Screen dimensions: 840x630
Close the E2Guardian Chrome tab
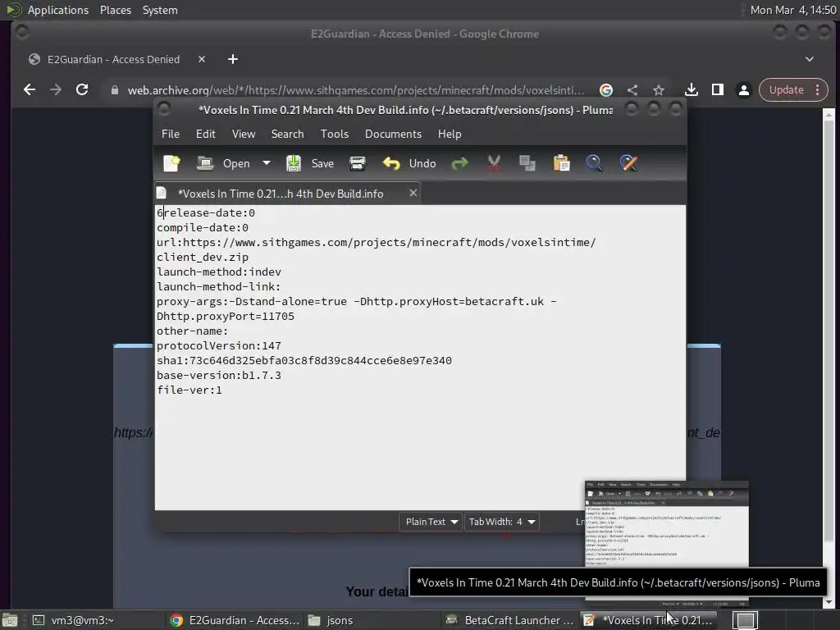tap(202, 59)
